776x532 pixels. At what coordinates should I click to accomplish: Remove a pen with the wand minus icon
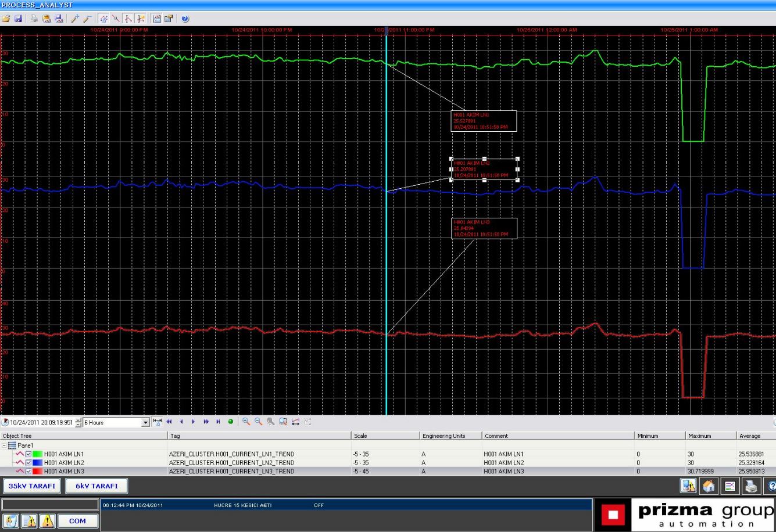tap(87, 19)
